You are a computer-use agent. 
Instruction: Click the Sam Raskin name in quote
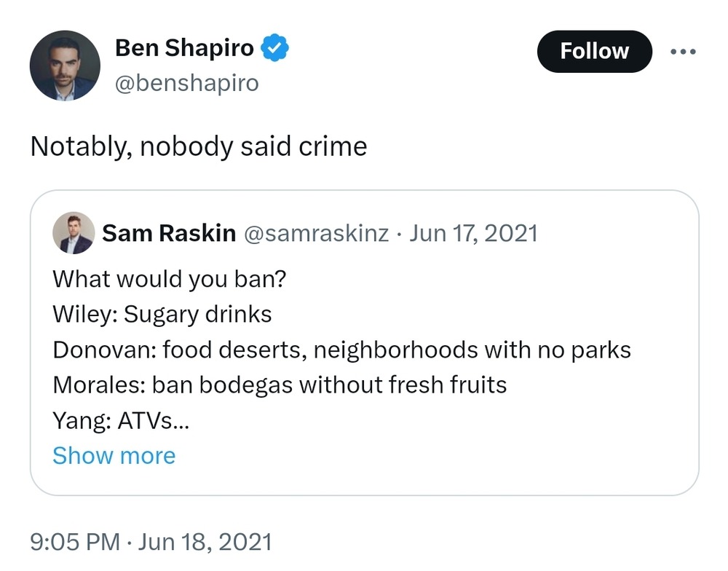pos(169,233)
